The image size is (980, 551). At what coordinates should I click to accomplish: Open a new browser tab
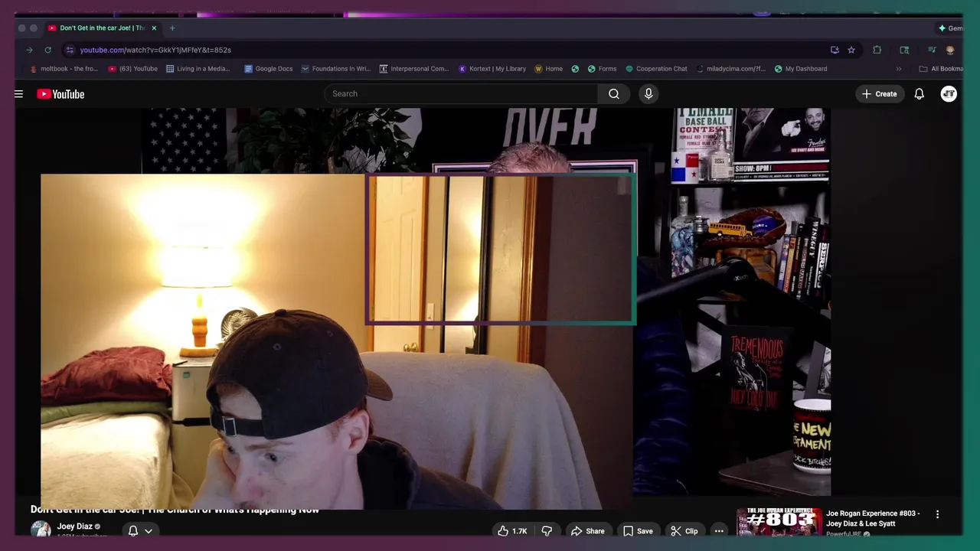[x=172, y=28]
